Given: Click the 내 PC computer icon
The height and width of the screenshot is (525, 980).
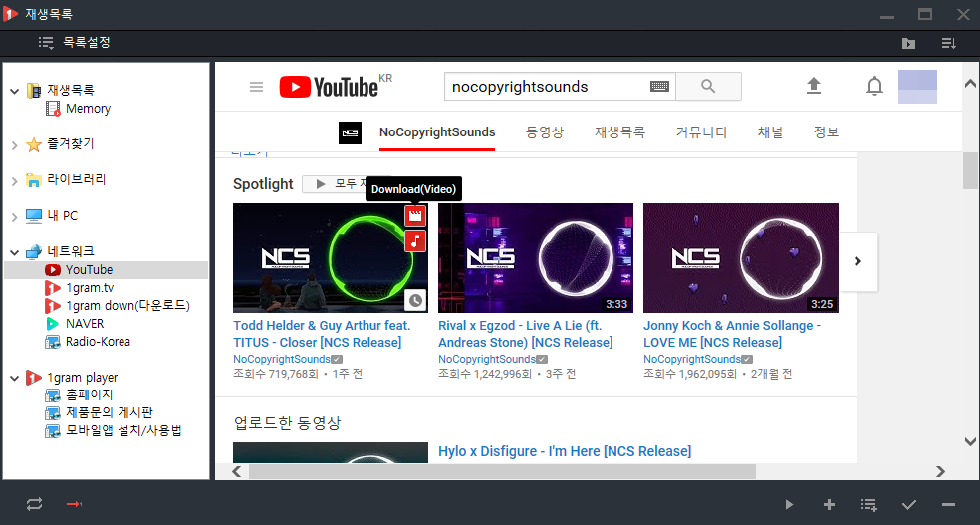Looking at the screenshot, I should click(x=34, y=216).
